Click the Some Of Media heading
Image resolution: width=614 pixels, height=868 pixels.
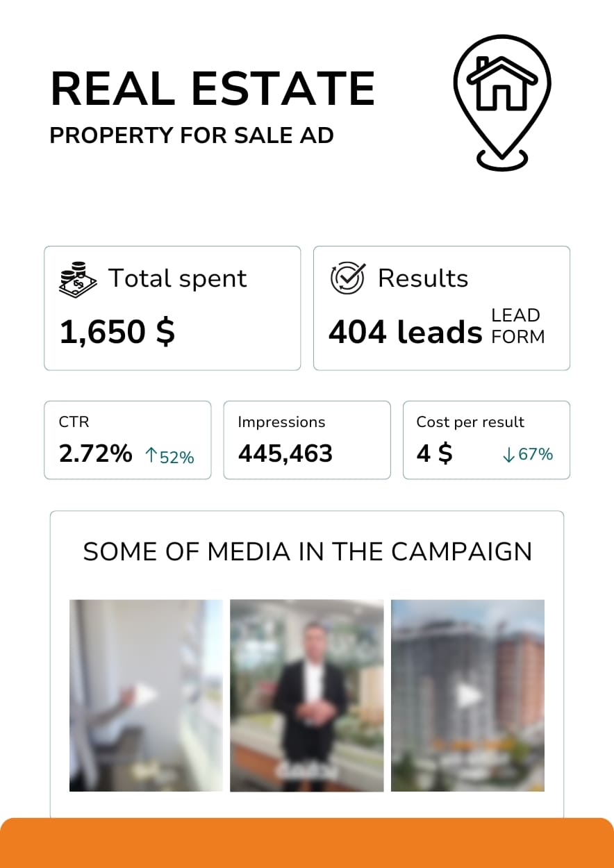(307, 552)
